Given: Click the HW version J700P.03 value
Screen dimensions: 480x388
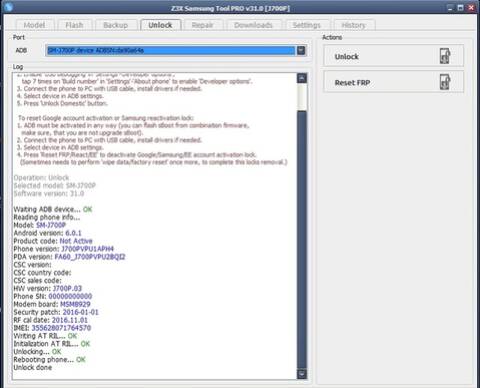Looking at the screenshot, I should (67, 288).
